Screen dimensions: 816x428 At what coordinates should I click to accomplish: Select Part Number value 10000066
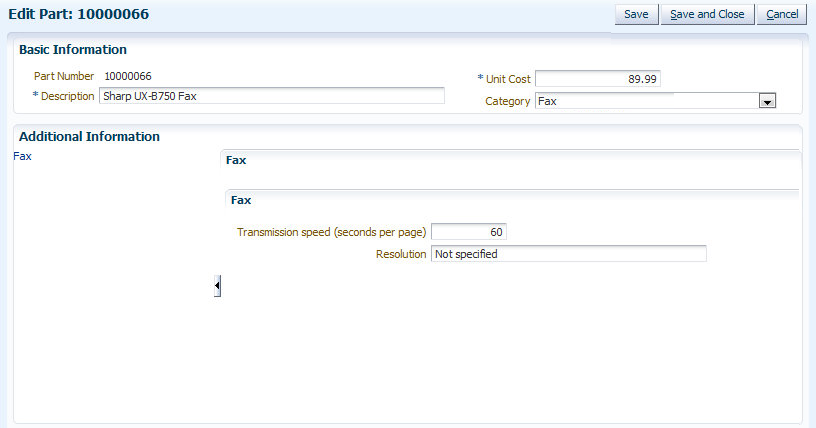tap(128, 76)
